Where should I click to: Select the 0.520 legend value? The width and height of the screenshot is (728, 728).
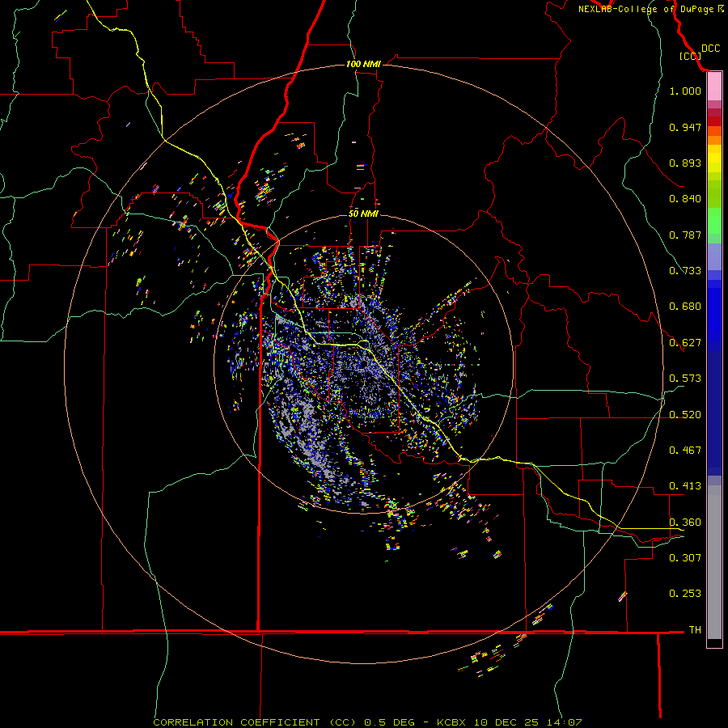[685, 415]
